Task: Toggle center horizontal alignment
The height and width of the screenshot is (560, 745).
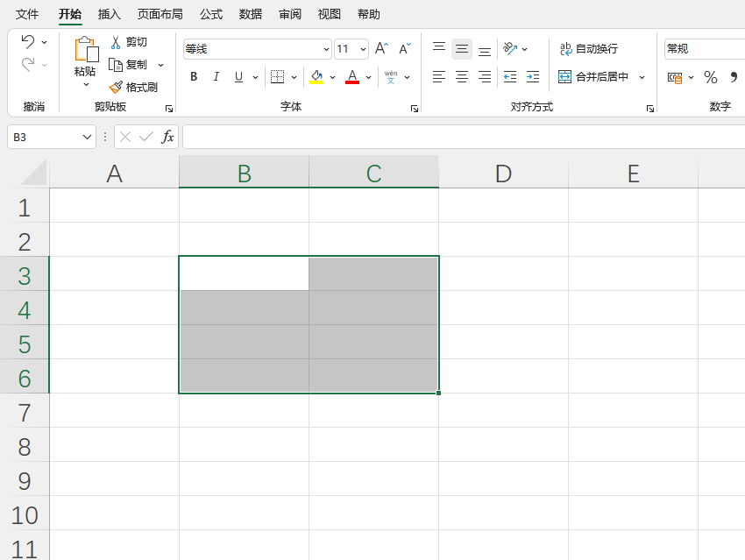Action: 462,76
